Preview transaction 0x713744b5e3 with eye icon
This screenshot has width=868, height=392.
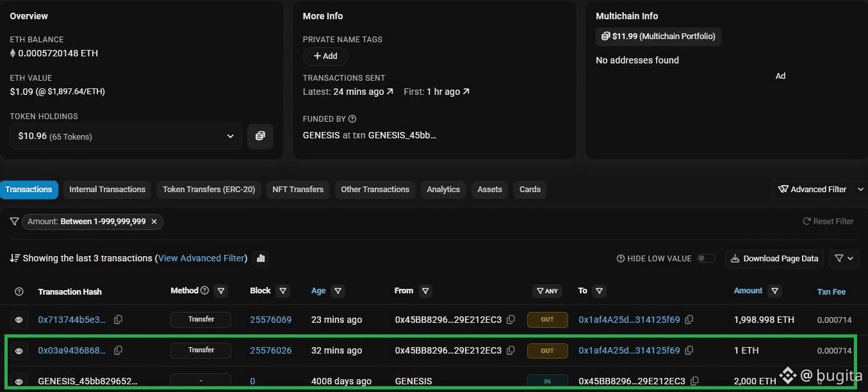(19, 320)
